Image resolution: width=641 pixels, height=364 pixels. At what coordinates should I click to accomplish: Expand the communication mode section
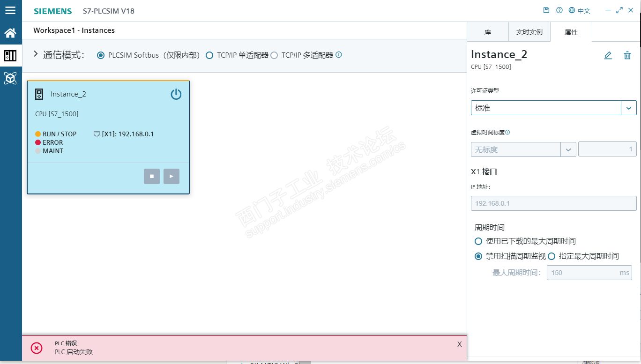pyautogui.click(x=36, y=54)
